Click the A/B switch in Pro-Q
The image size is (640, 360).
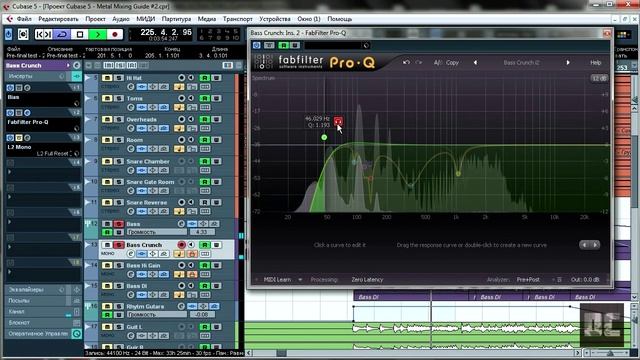click(x=437, y=62)
